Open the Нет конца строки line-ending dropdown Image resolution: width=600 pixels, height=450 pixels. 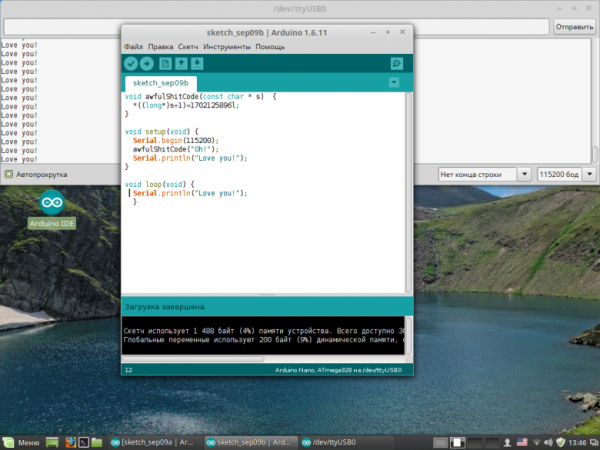484,174
